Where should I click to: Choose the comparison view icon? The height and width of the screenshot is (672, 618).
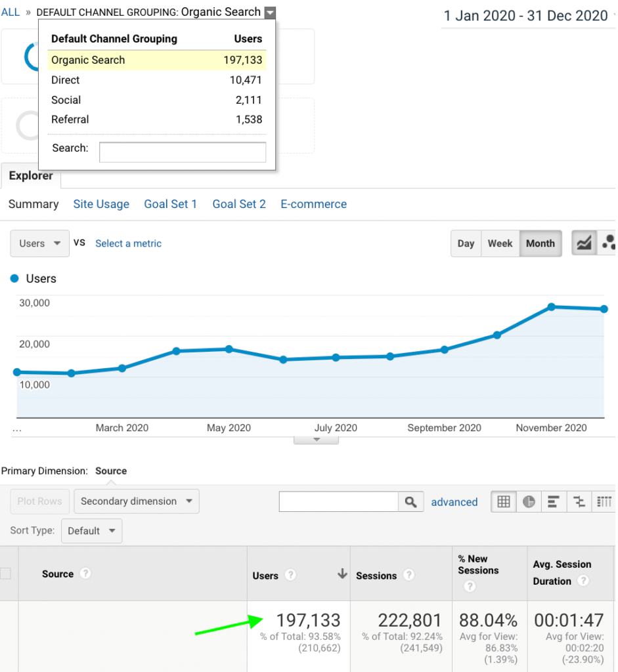pos(579,502)
